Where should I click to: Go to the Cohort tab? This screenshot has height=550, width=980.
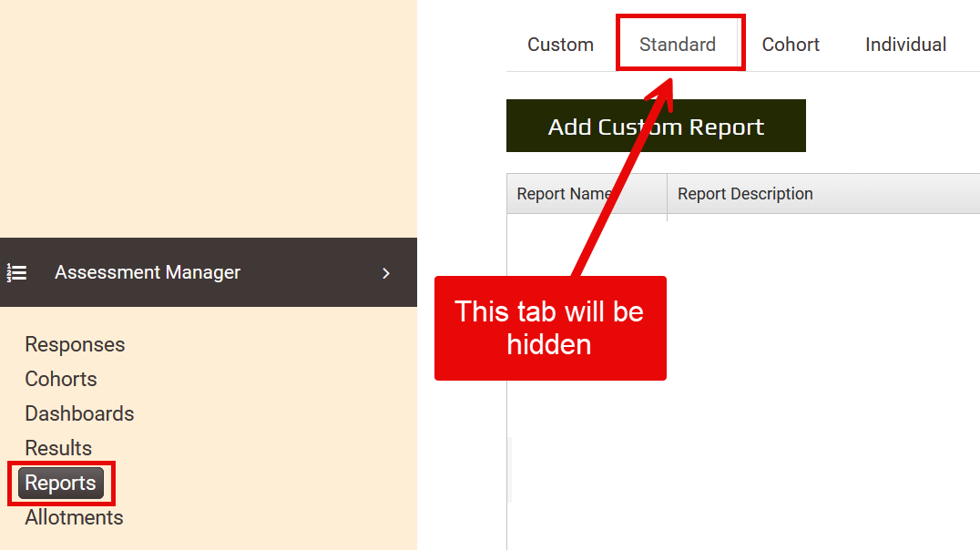pyautogui.click(x=791, y=45)
